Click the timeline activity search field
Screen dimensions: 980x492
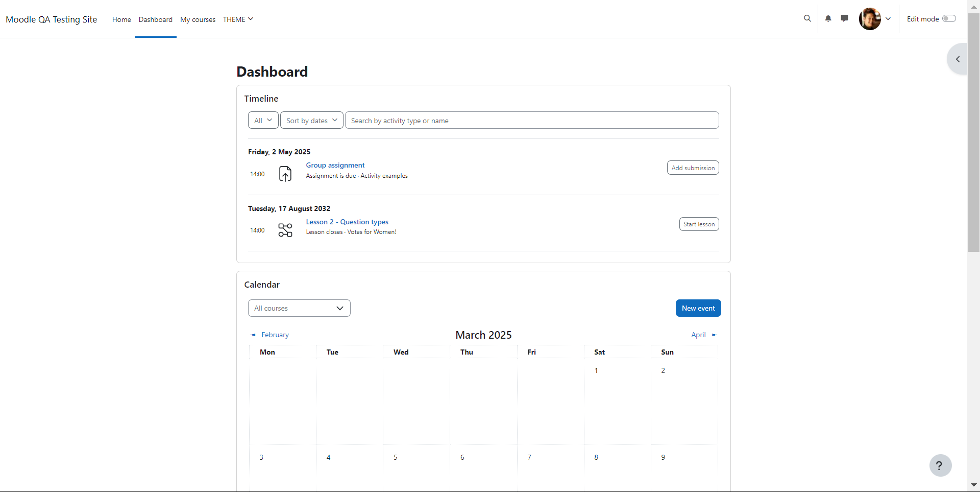[532, 121]
